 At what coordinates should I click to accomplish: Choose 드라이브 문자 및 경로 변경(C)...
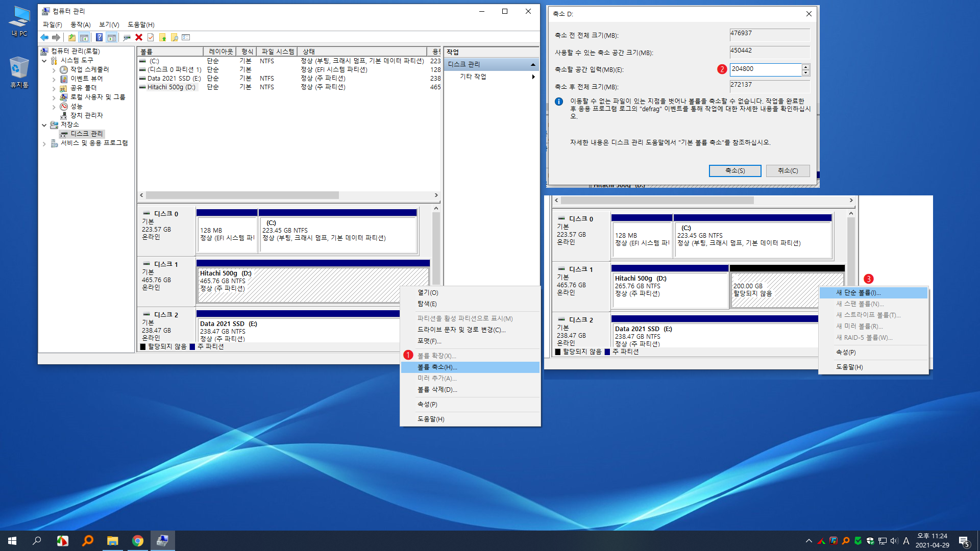470,330
